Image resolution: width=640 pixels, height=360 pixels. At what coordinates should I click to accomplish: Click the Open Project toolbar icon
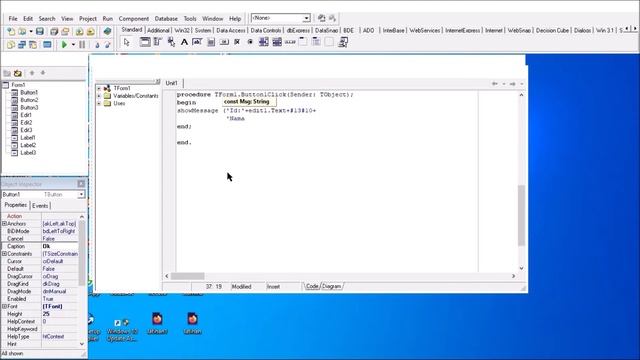(x=65, y=31)
